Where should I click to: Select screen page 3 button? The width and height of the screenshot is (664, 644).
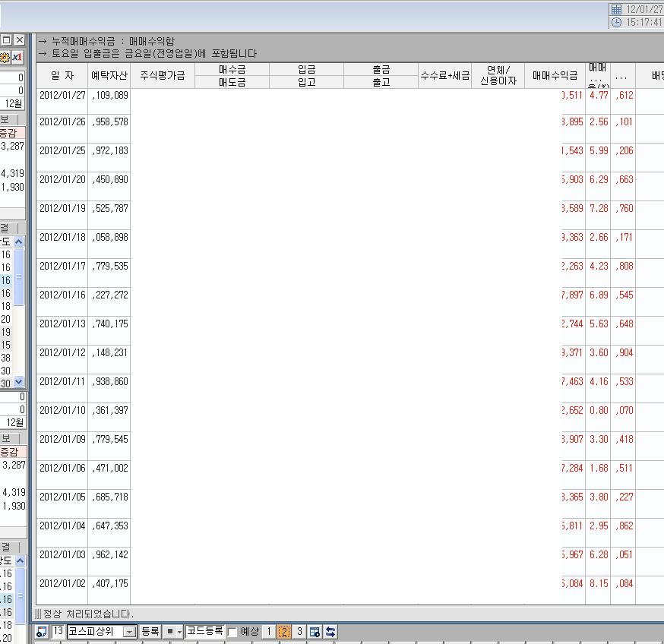(x=299, y=632)
